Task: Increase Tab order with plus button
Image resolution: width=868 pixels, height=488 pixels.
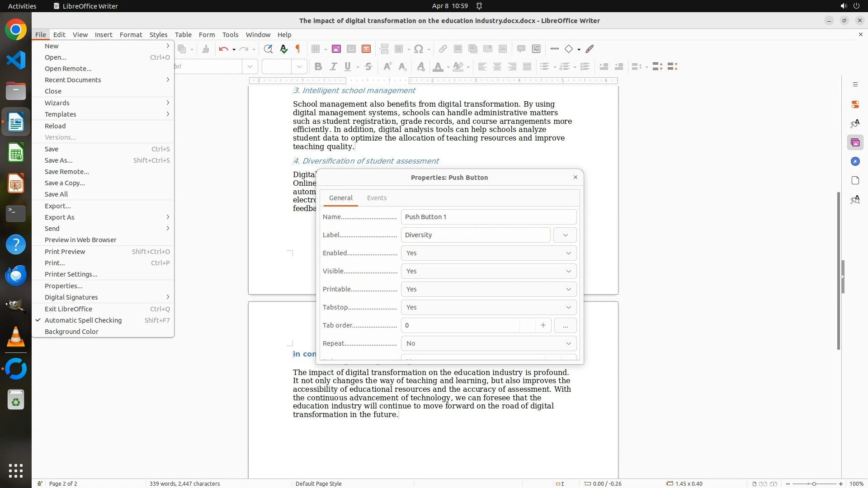Action: [x=543, y=325]
